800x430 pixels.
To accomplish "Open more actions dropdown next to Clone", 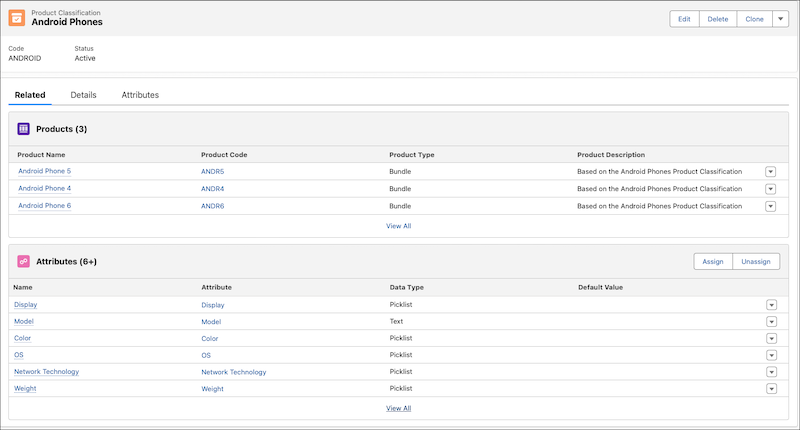I will (x=781, y=19).
